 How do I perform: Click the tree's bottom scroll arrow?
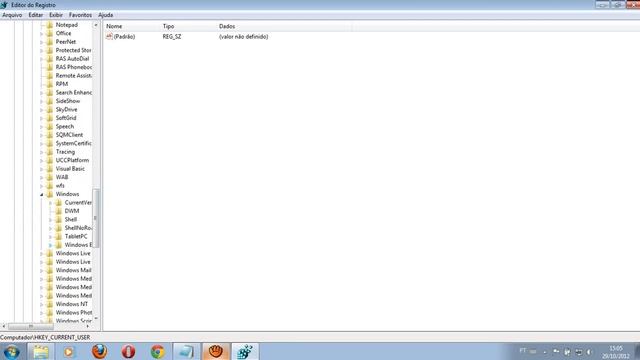pos(96,318)
